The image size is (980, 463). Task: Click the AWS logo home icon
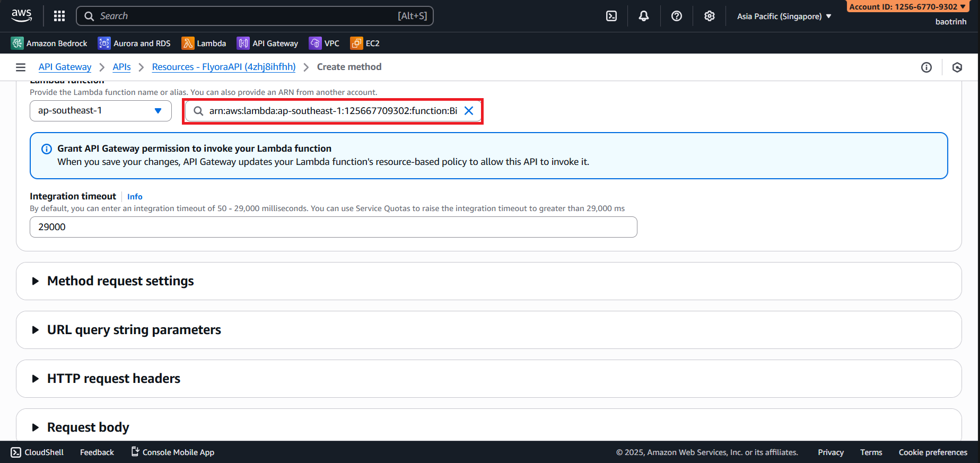22,16
